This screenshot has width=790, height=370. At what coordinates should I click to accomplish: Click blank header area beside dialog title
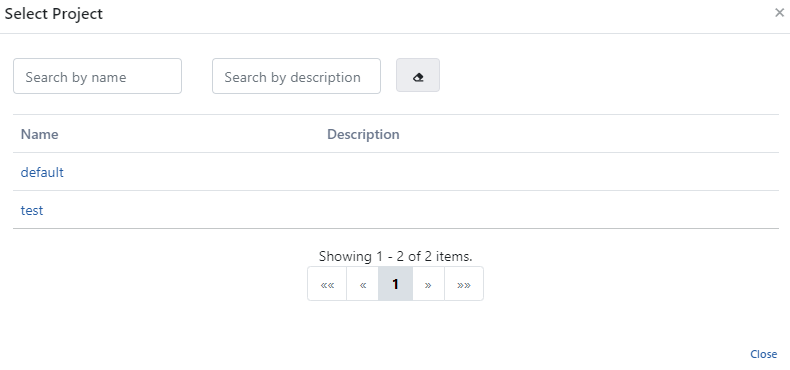point(433,14)
